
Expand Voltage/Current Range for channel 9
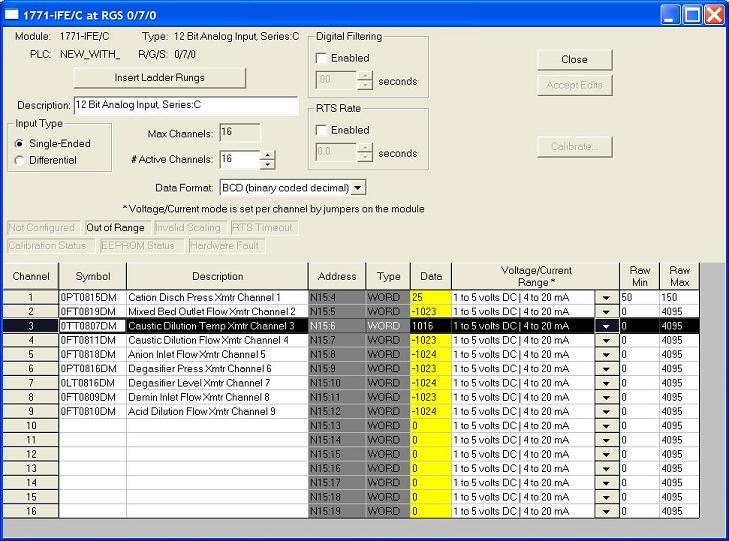pos(606,412)
